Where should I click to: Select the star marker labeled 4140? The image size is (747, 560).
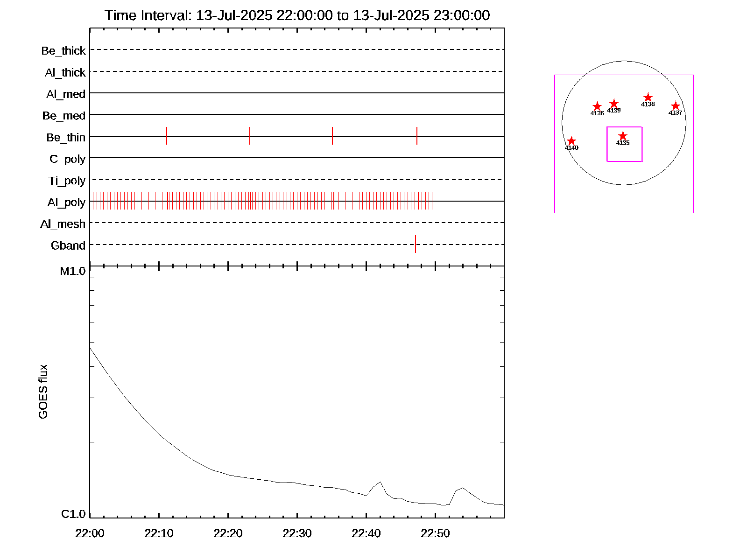click(x=571, y=141)
